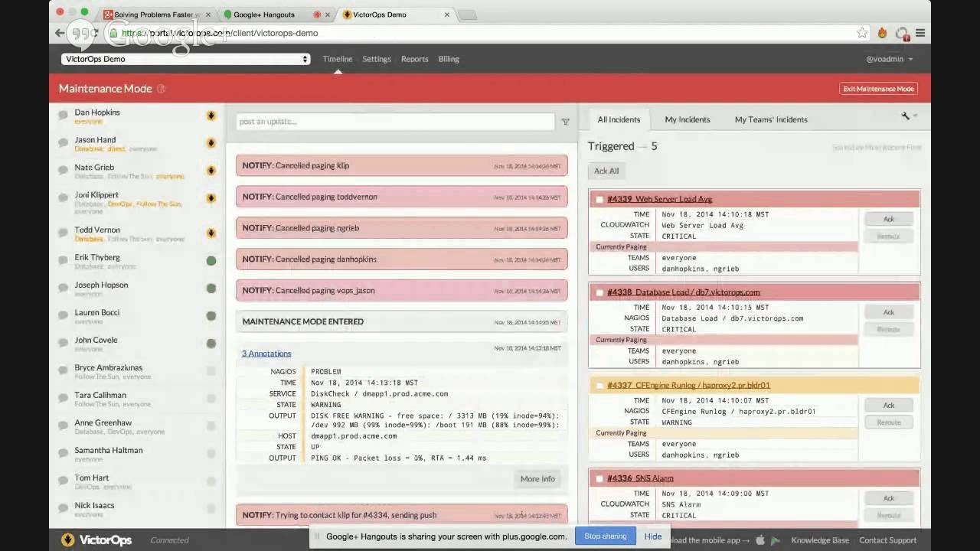Click chat bubble icon beside Lauren Bocci
980x551 pixels.
click(64, 315)
